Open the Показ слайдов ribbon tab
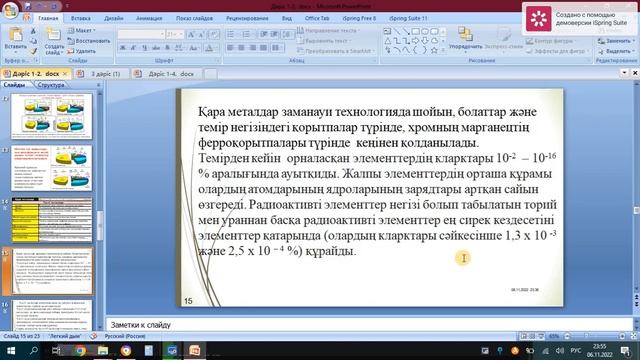The width and height of the screenshot is (640, 360). 194,18
